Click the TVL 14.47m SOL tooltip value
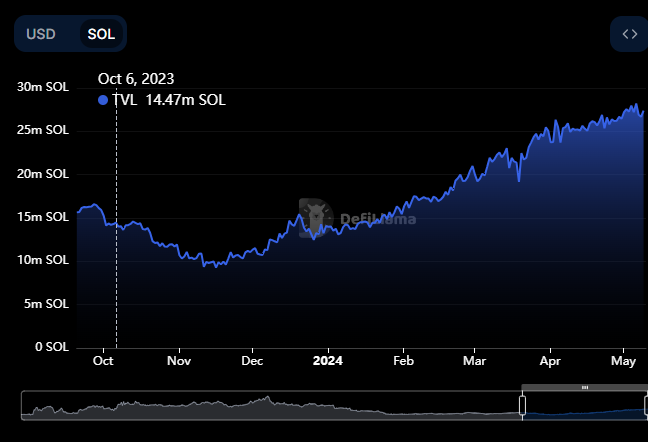 click(x=169, y=100)
